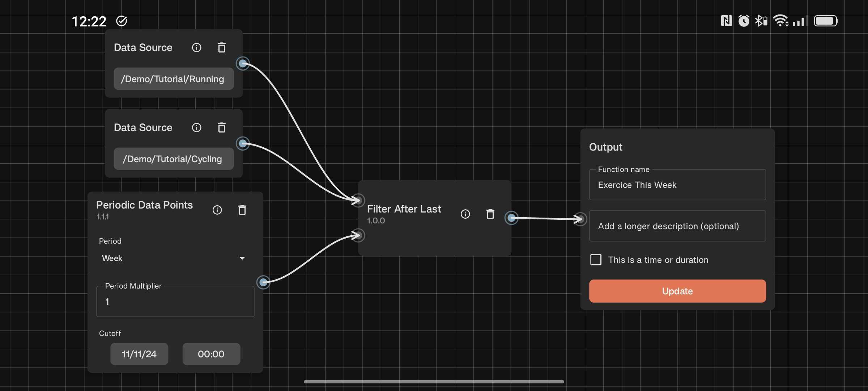This screenshot has width=868, height=391.
Task: Edit the Function name Exercice This Week
Action: point(677,185)
